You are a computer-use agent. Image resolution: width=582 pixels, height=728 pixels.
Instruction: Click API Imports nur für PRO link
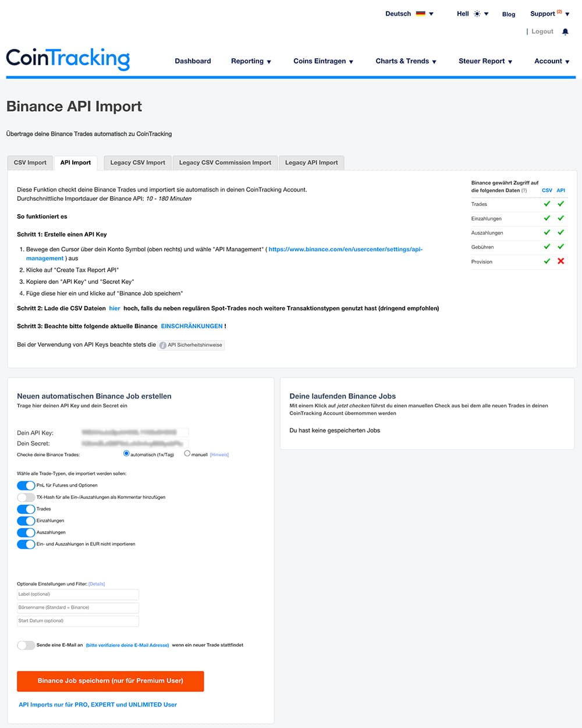[98, 705]
